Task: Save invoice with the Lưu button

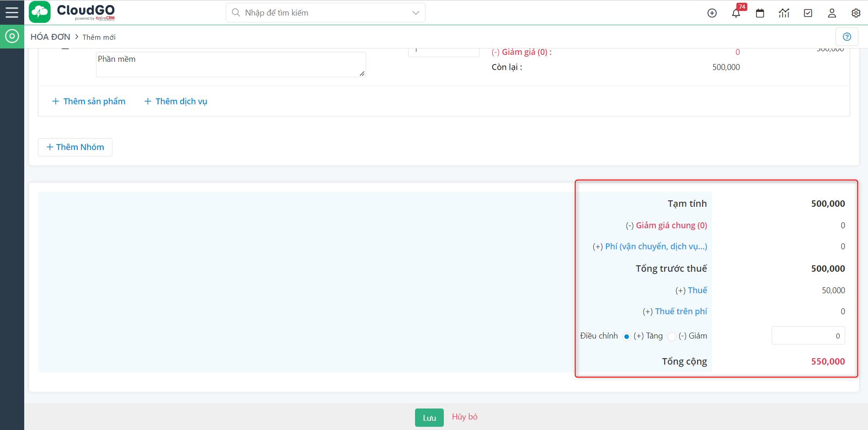Action: pyautogui.click(x=429, y=417)
